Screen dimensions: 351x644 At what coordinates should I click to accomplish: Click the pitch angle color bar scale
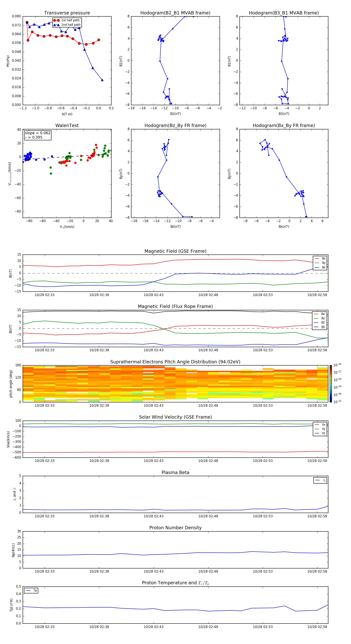[x=331, y=383]
